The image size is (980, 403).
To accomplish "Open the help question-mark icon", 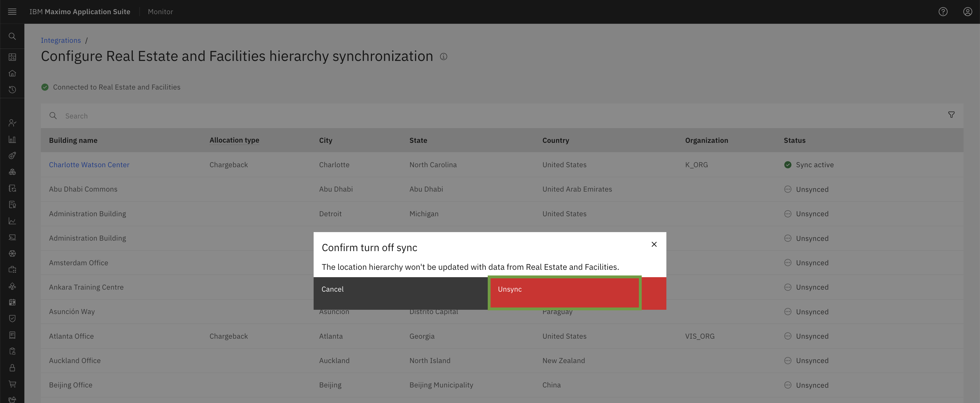I will tap(943, 12).
